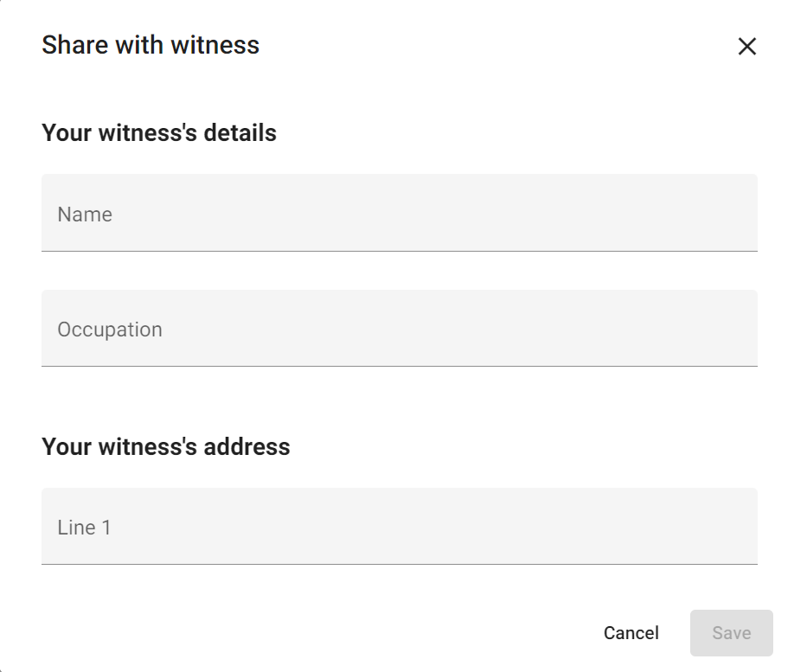
Task: Click the 'Share with witness' dialog title
Action: (150, 45)
